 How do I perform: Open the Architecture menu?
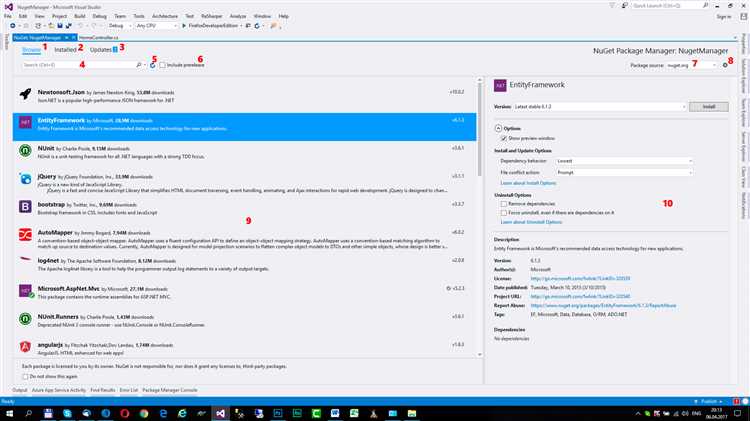pyautogui.click(x=165, y=16)
